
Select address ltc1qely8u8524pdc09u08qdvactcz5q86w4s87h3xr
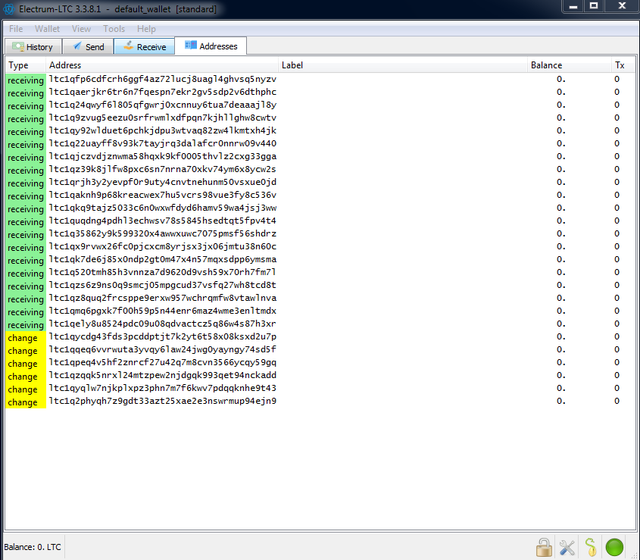(x=162, y=324)
